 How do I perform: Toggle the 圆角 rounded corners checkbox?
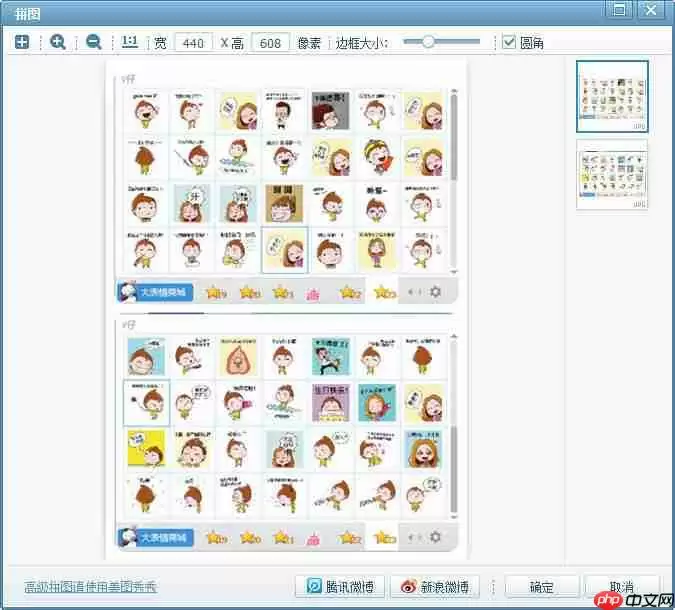[x=509, y=42]
